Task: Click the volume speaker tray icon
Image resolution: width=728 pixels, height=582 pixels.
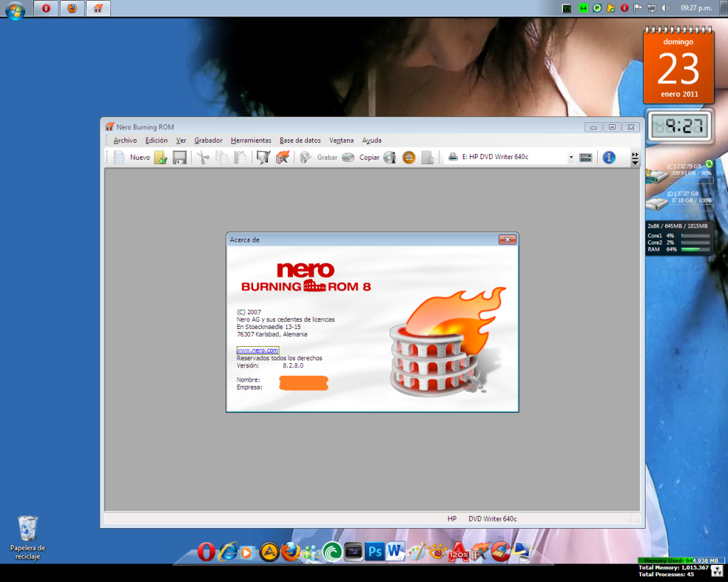Action: pyautogui.click(x=665, y=8)
